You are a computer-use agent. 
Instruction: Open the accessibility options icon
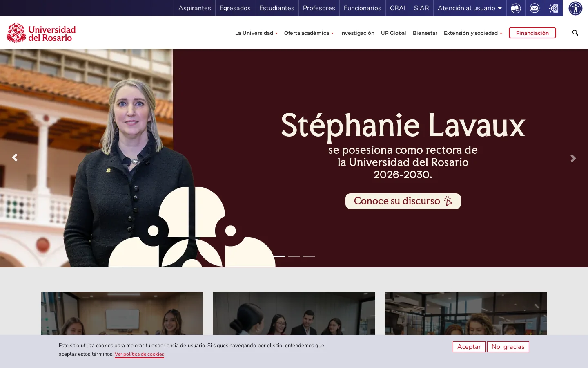575,8
